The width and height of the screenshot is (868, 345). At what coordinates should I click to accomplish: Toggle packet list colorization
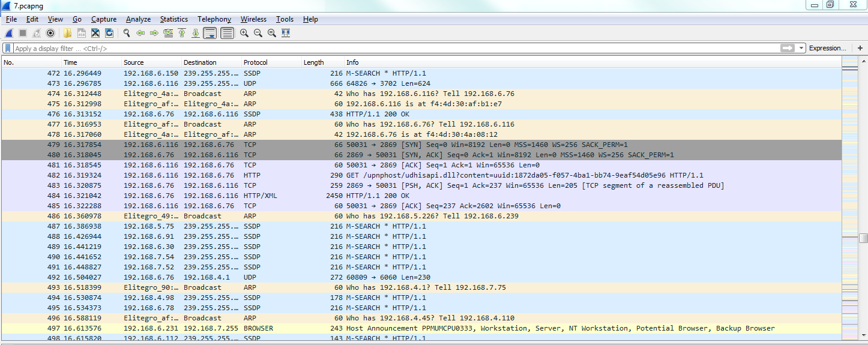[x=227, y=33]
